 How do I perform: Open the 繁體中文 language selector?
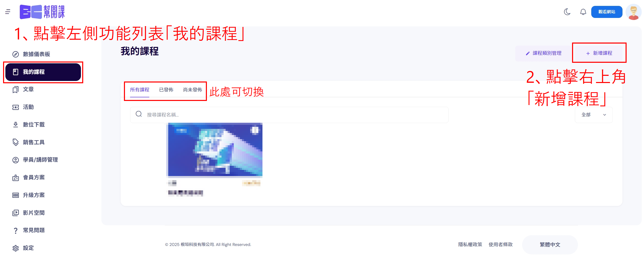tap(550, 245)
